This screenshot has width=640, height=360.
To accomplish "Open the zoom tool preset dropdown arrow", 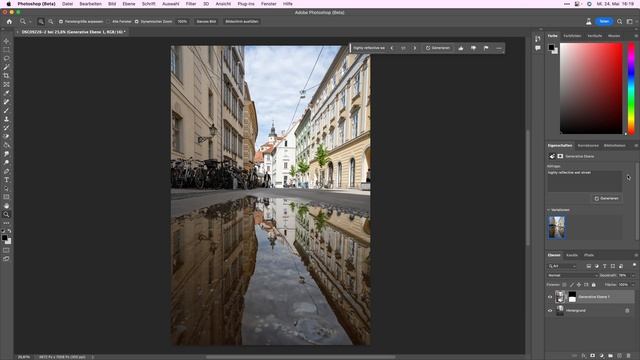I will tap(30, 22).
